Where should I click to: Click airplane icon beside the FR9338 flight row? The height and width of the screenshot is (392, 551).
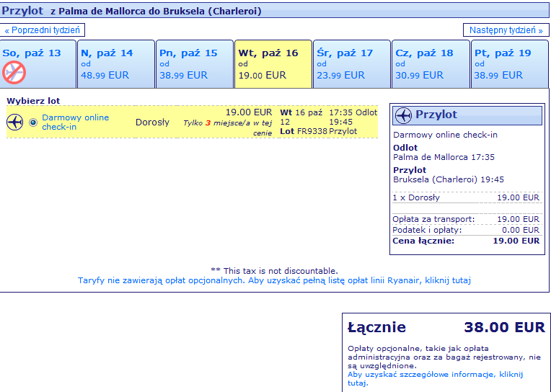14,122
